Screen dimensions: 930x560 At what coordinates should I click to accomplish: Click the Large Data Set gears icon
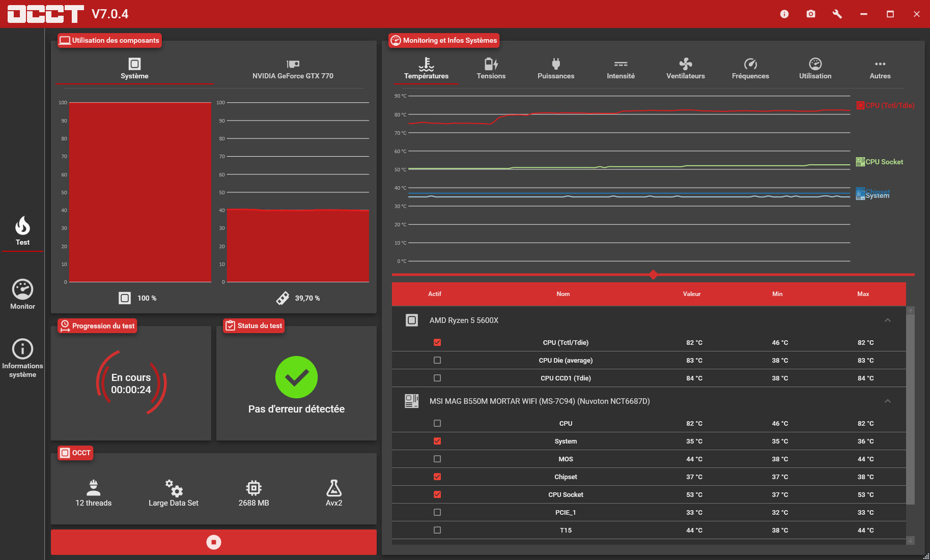[174, 488]
